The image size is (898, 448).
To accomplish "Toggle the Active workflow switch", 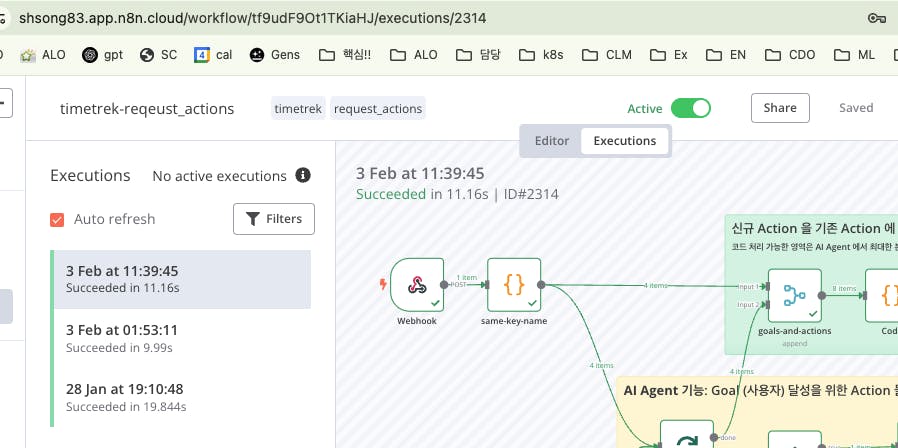I will pos(691,108).
